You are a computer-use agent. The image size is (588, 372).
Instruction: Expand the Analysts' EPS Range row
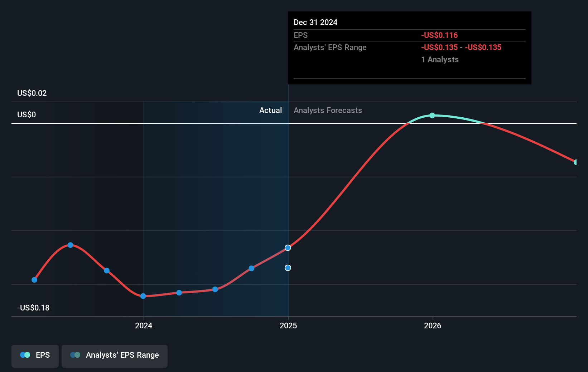(x=330, y=47)
